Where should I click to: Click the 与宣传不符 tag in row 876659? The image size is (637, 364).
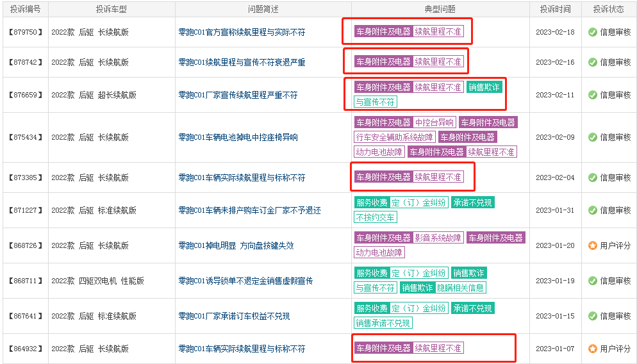pyautogui.click(x=376, y=101)
